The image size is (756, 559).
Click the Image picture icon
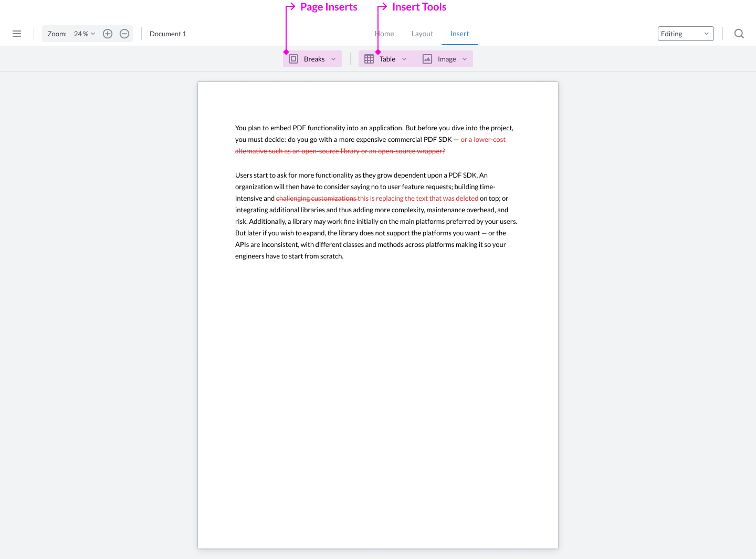coord(427,59)
